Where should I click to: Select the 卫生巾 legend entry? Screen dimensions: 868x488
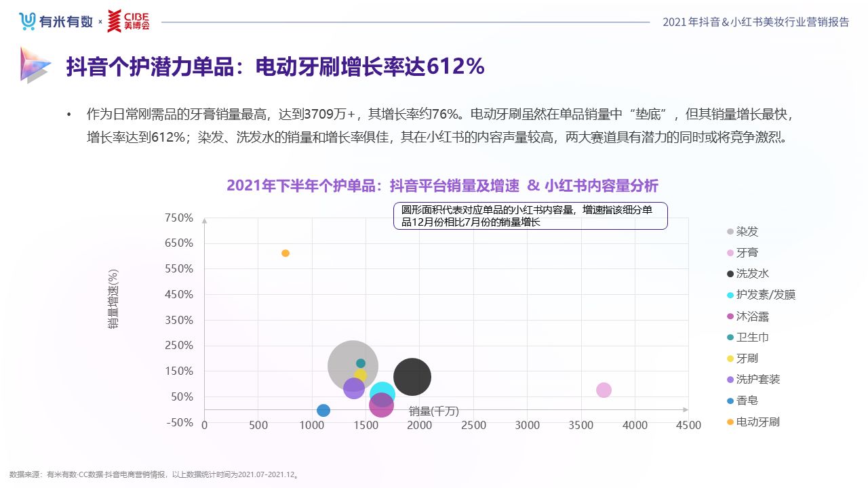click(752, 337)
